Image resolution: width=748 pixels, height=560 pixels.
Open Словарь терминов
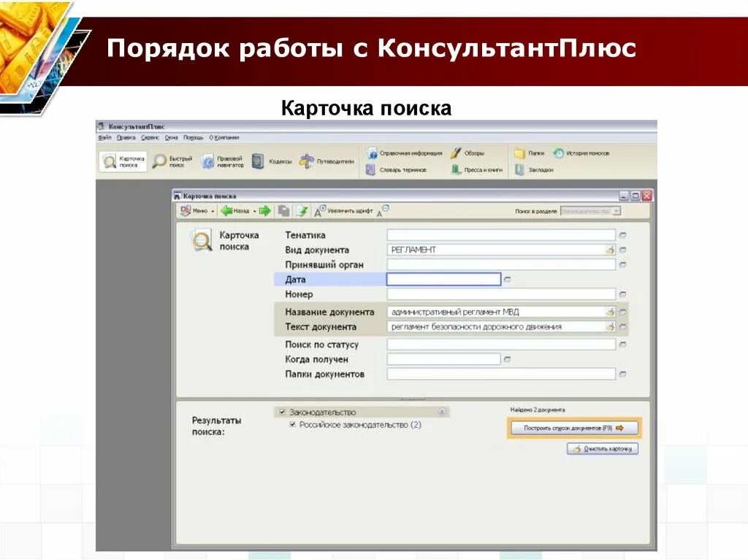[397, 170]
